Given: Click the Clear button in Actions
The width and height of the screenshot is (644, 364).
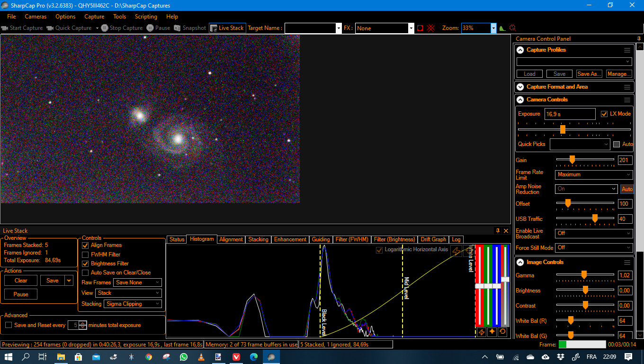Looking at the screenshot, I should tap(21, 281).
